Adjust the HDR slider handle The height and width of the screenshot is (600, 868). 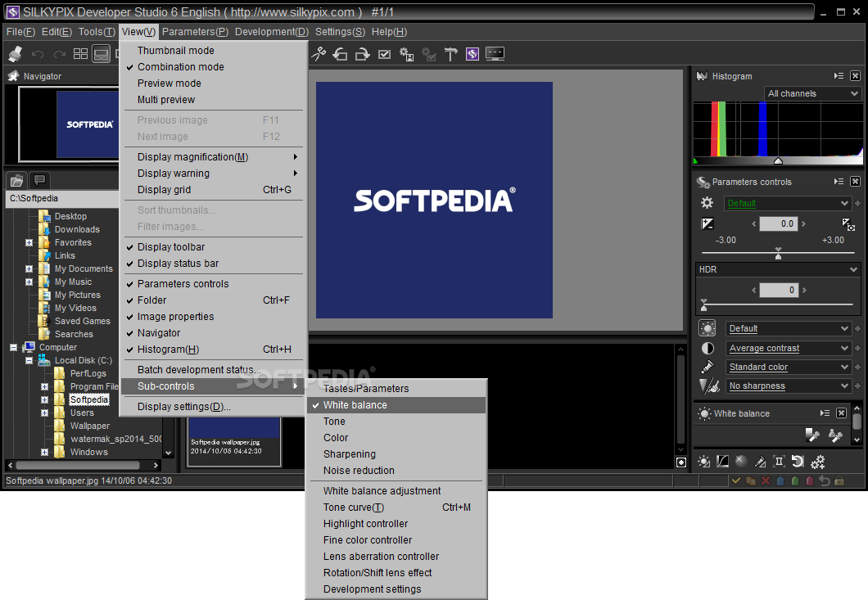click(704, 305)
